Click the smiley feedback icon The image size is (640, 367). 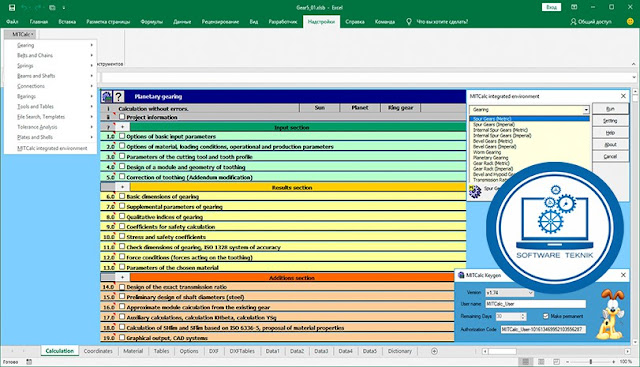pyautogui.click(x=630, y=22)
